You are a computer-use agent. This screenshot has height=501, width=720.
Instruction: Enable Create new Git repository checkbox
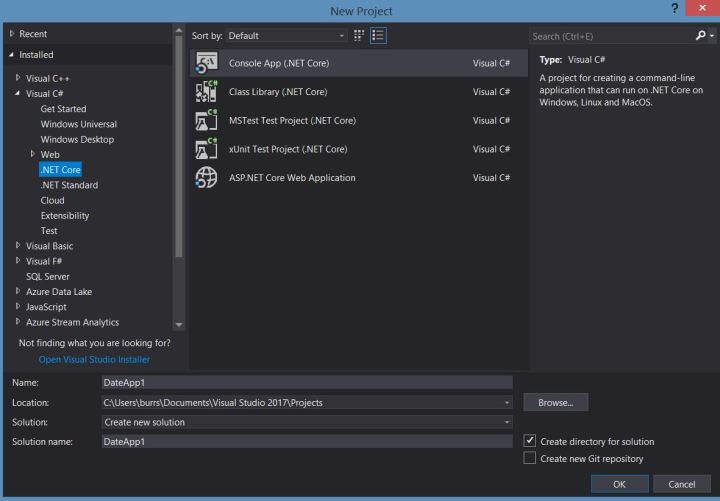pyautogui.click(x=530, y=459)
